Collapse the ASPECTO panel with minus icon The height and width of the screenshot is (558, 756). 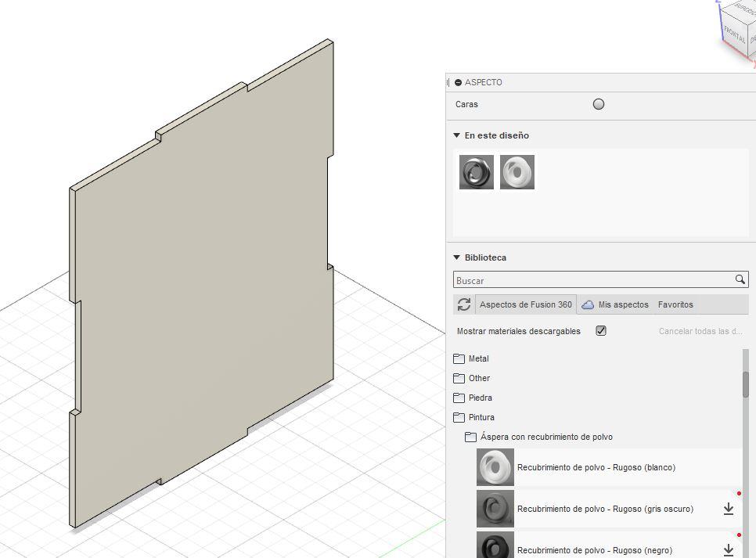tap(458, 82)
